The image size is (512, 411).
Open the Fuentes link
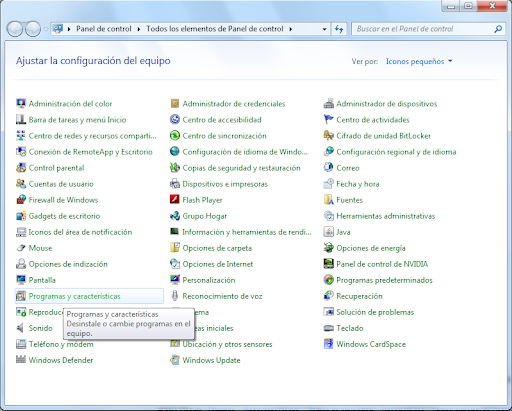point(349,200)
